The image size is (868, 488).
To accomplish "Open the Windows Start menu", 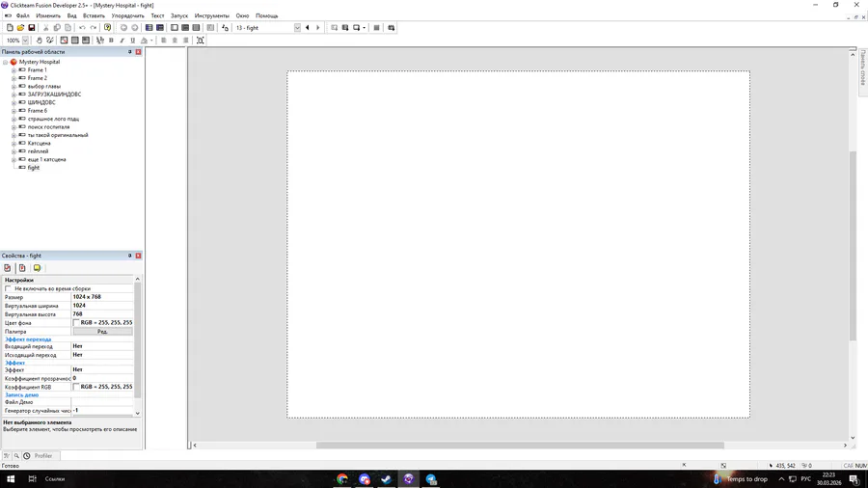I will click(11, 479).
